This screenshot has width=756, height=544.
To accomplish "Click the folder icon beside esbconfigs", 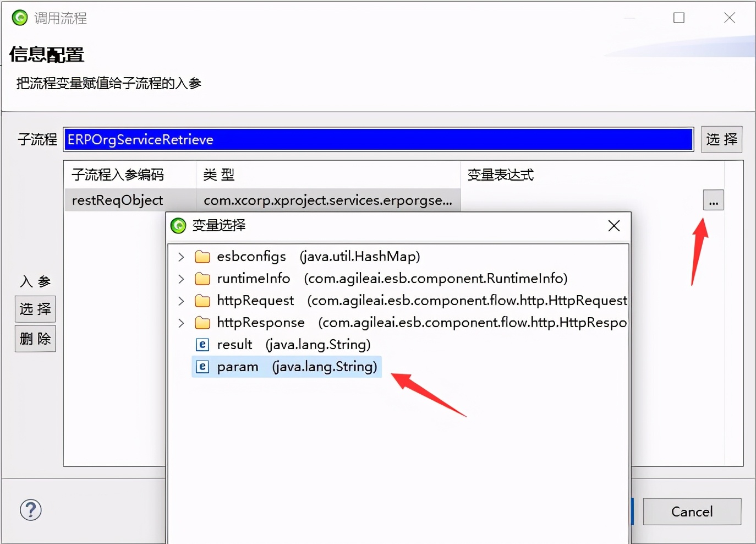I will (x=202, y=256).
